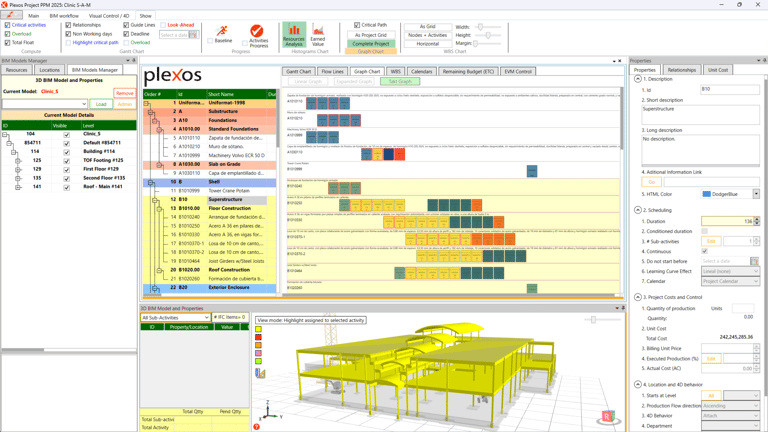
Task: Toggle Deadline checkbox
Action: pyautogui.click(x=126, y=34)
